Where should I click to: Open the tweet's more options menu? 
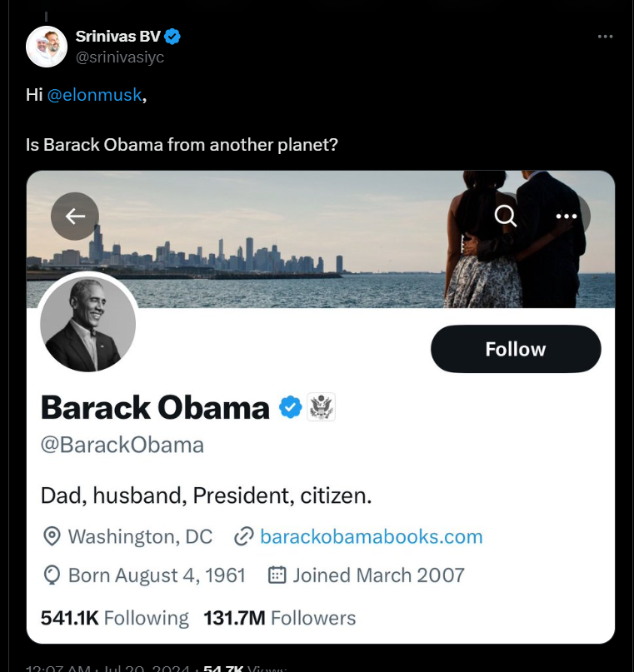pos(606,37)
